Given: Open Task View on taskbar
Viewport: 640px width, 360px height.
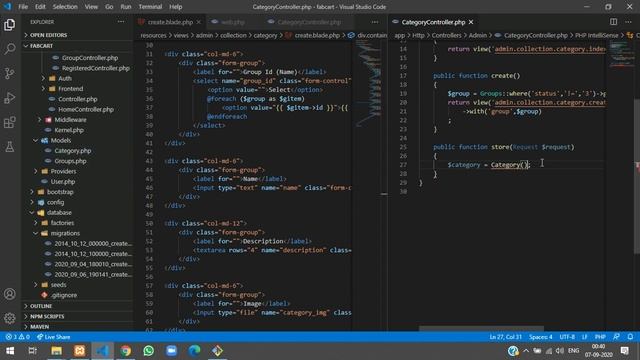Looking at the screenshot, I should [33, 351].
